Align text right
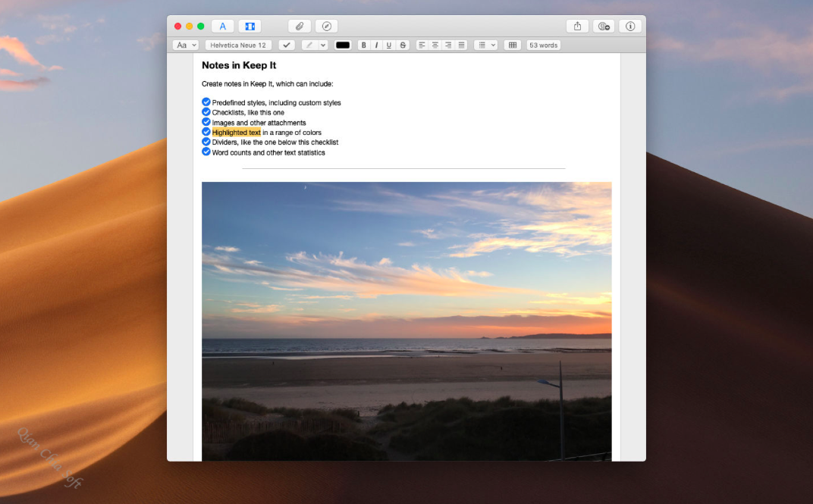 point(448,45)
